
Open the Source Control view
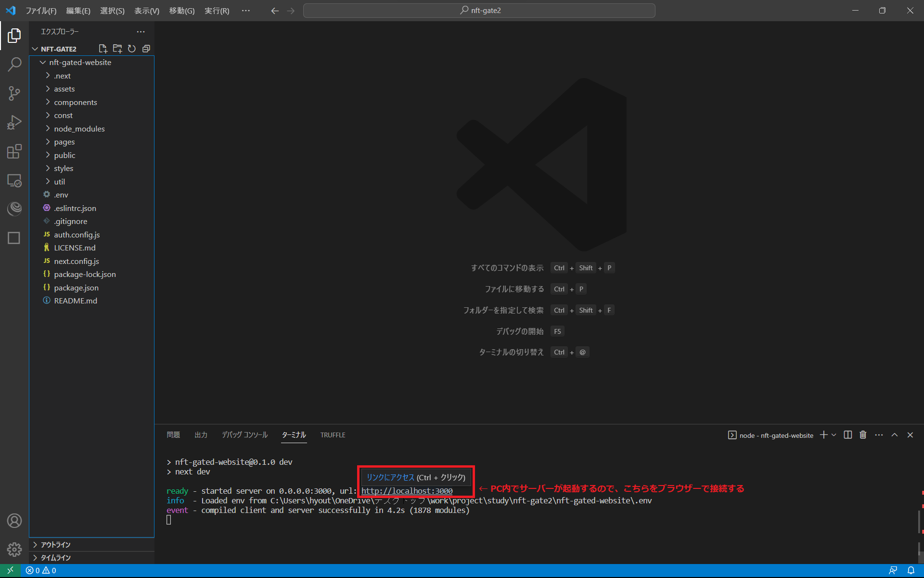click(14, 93)
